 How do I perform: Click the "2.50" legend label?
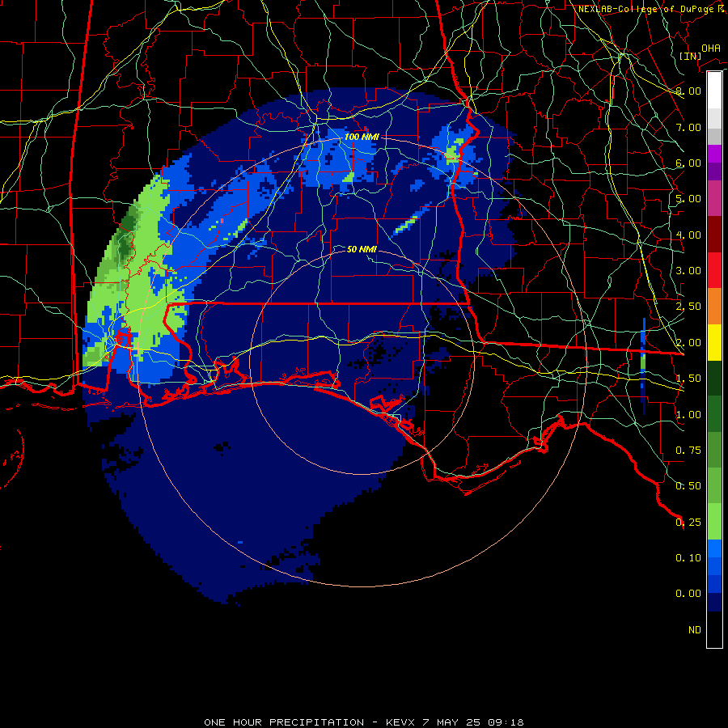(688, 307)
